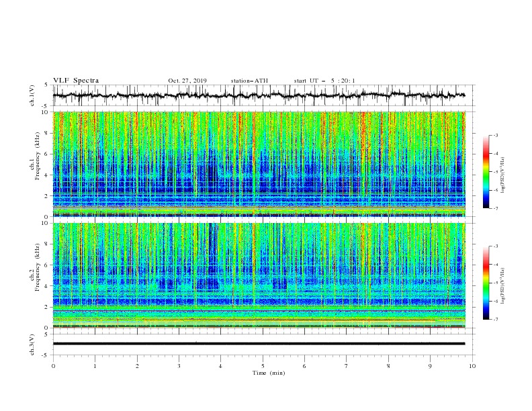
Task: Click the time axis tick label '0'
Action: point(53,366)
